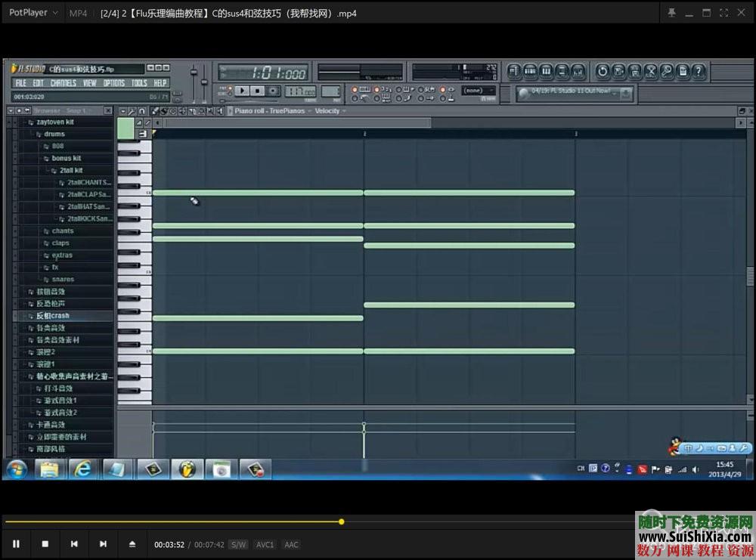This screenshot has height=560, width=756.
Task: Open FL Studio OPTIONS menu
Action: pos(114,83)
